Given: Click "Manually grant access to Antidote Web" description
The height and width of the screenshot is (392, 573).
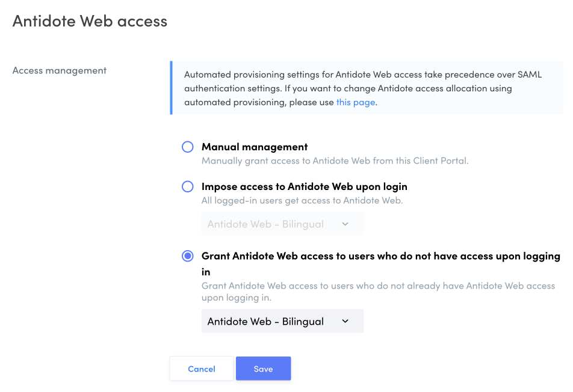Looking at the screenshot, I should (335, 161).
